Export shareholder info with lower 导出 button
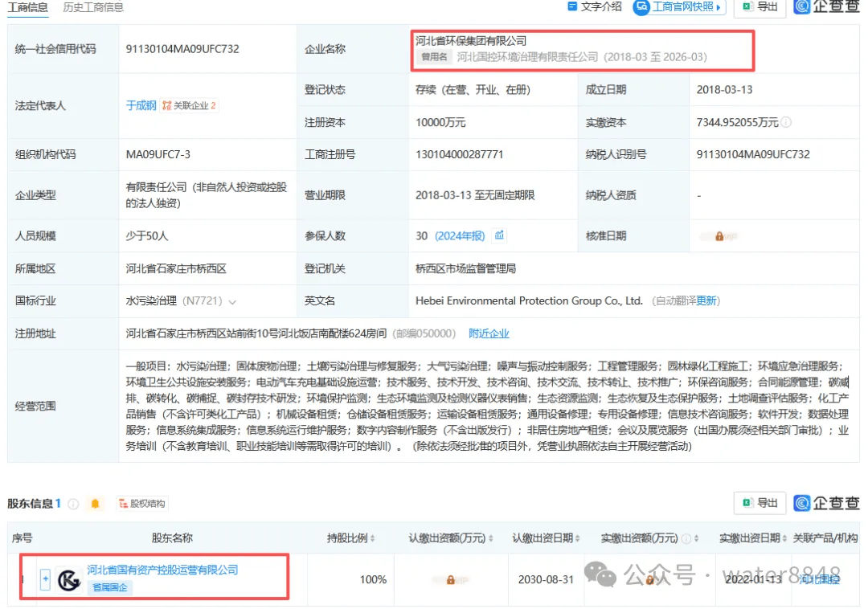868x609 pixels. pyautogui.click(x=759, y=503)
